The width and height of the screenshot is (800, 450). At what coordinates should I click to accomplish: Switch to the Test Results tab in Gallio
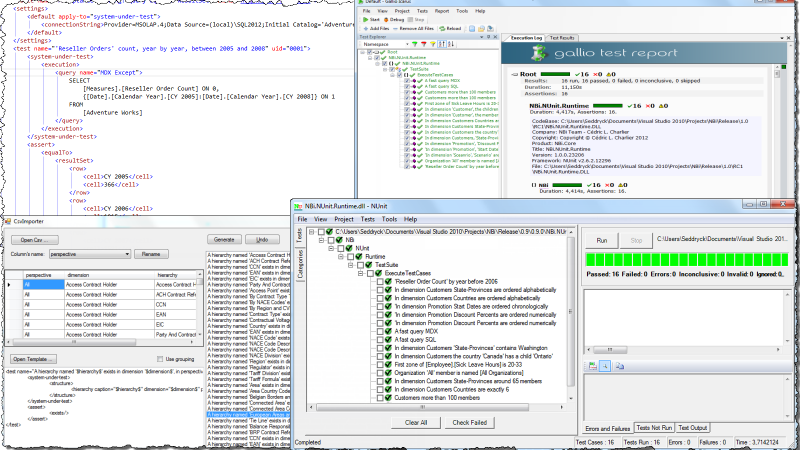[561, 38]
